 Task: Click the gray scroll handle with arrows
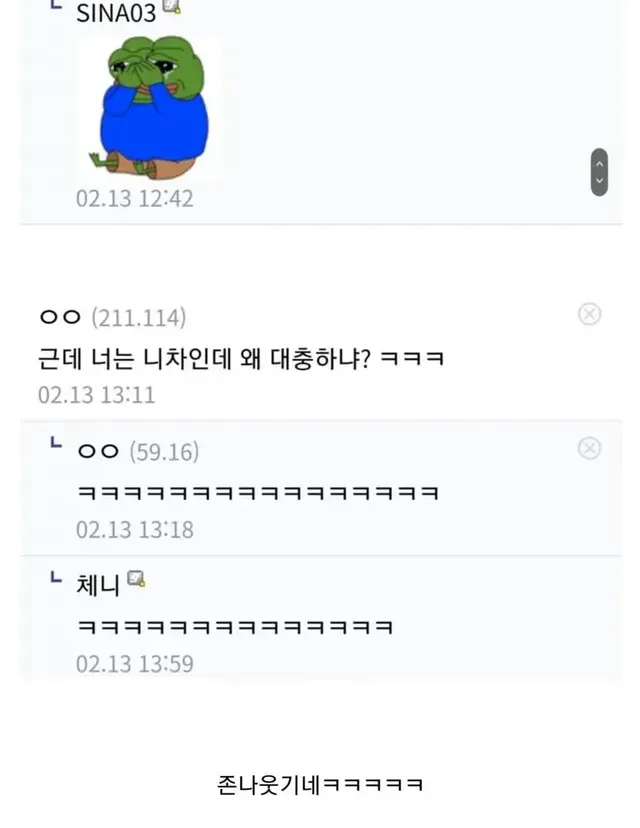(599, 172)
